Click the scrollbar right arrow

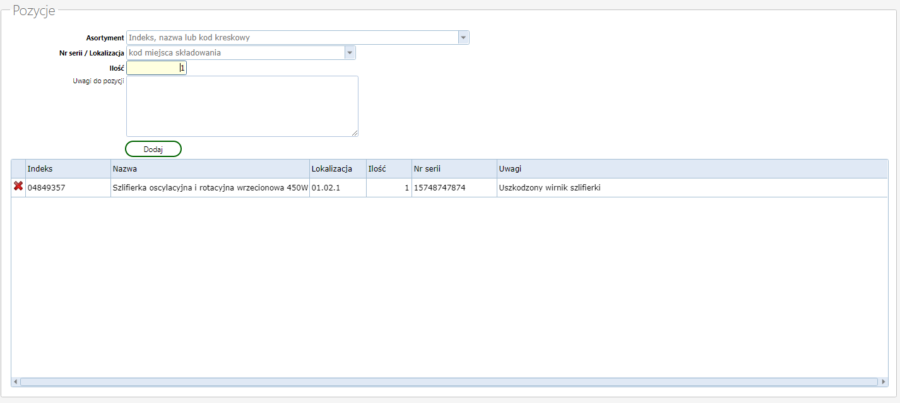883,381
